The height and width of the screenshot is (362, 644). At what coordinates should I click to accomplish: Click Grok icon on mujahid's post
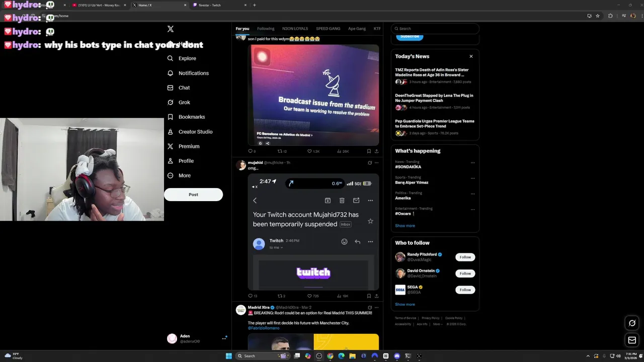(370, 163)
